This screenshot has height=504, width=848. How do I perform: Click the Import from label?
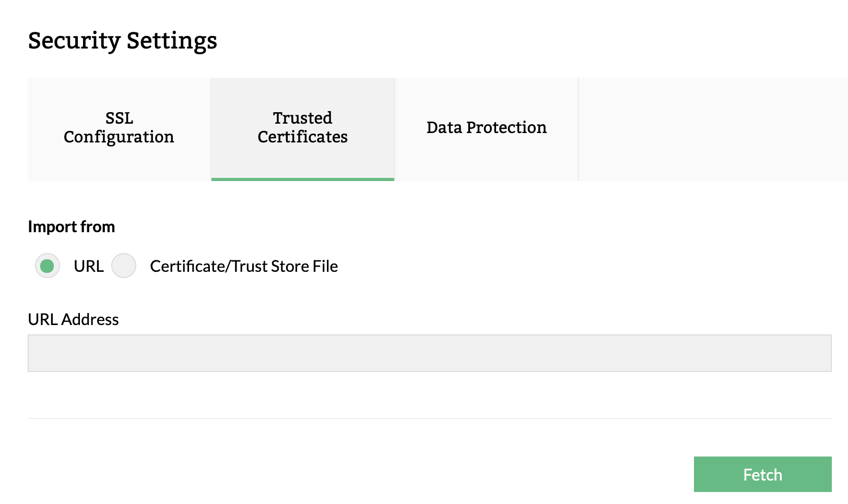pyautogui.click(x=72, y=226)
